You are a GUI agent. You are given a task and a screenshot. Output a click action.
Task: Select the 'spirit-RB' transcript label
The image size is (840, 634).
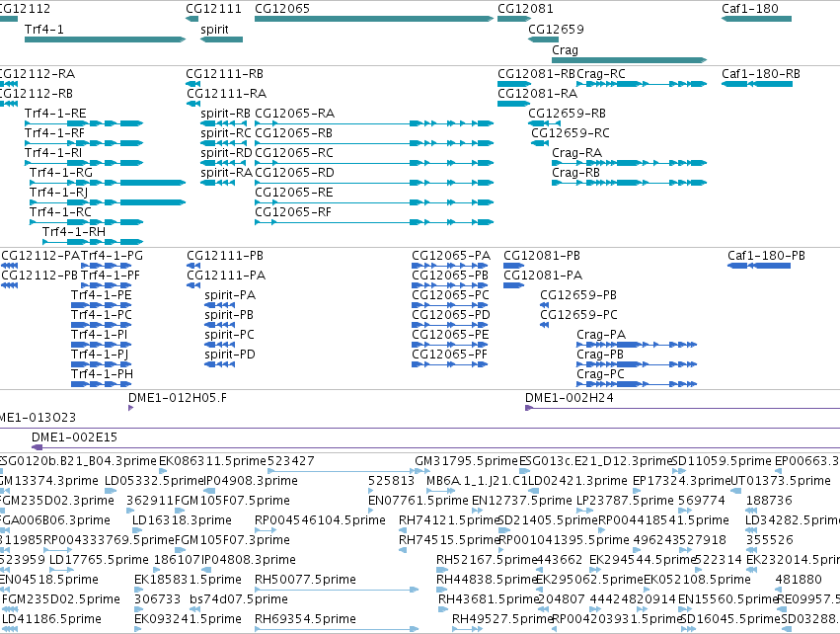click(225, 114)
